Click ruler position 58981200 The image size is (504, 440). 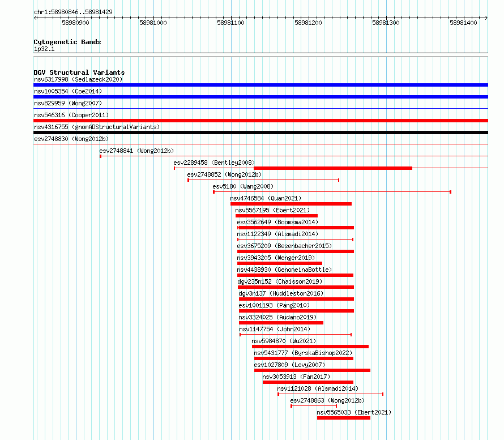click(x=308, y=23)
